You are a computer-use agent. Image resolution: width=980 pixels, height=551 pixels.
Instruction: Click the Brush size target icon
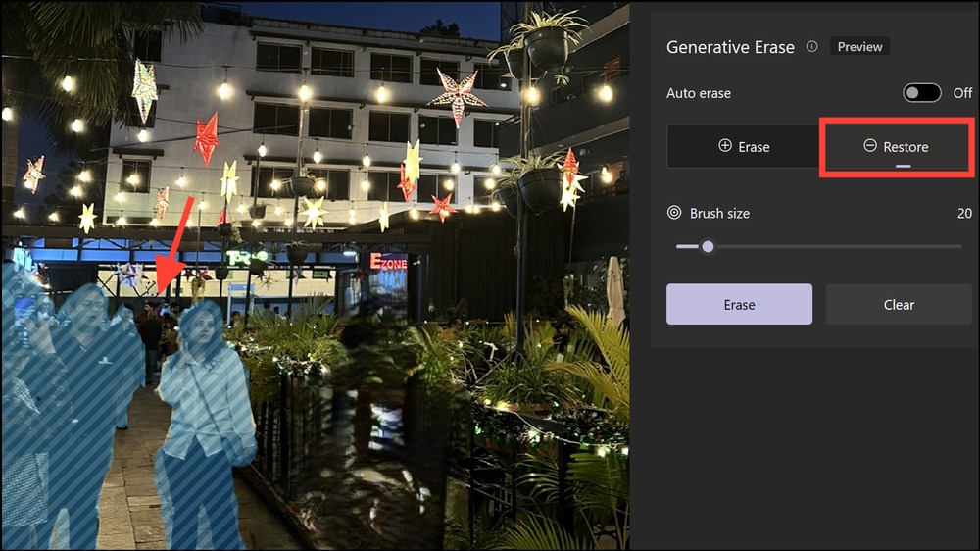coord(674,213)
